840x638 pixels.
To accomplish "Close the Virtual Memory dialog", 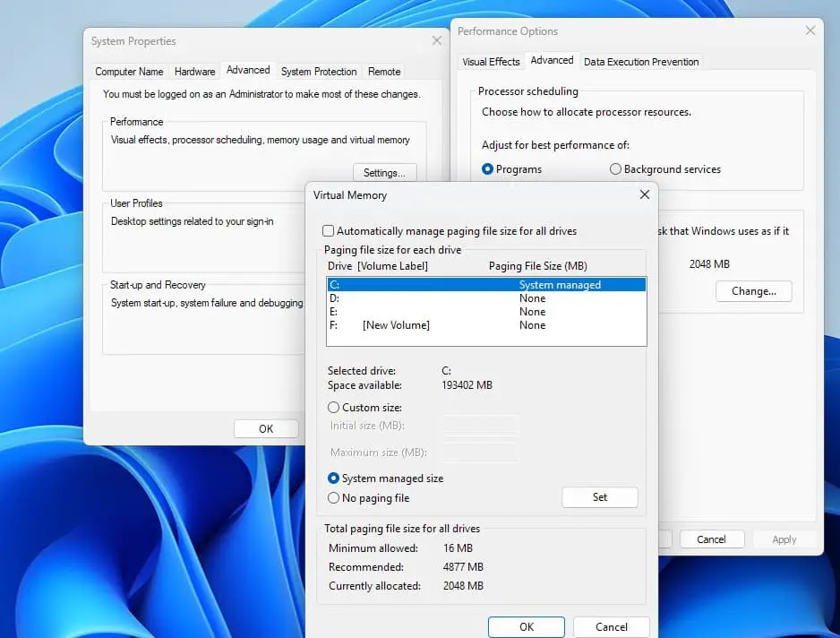I will (x=644, y=194).
